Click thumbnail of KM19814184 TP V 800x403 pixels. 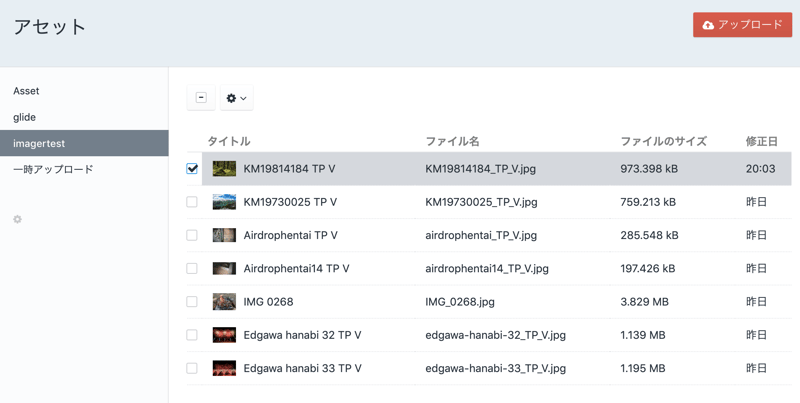coord(224,169)
